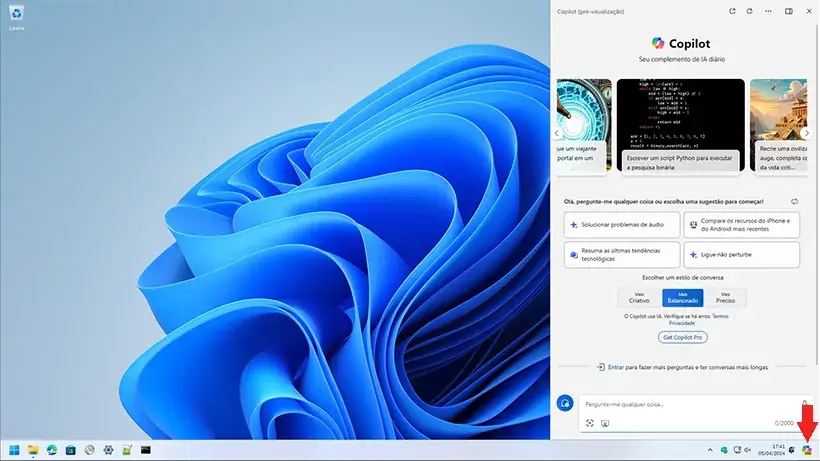Open the clock and date 17:41
Viewport: 820px width, 461px height.
click(x=772, y=450)
